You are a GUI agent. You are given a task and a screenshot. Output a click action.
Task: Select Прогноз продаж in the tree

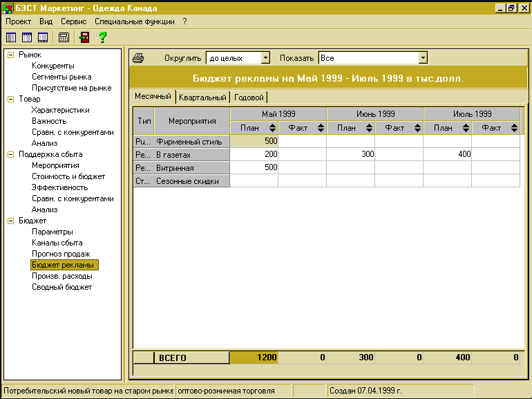point(61,254)
